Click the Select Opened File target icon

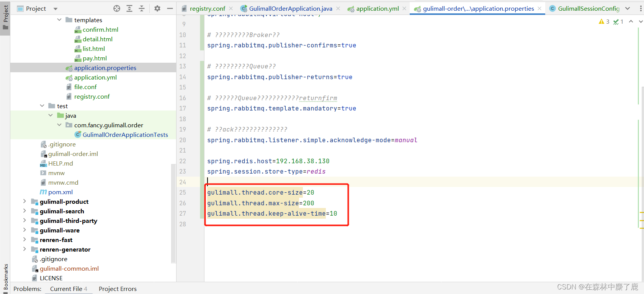(x=117, y=8)
